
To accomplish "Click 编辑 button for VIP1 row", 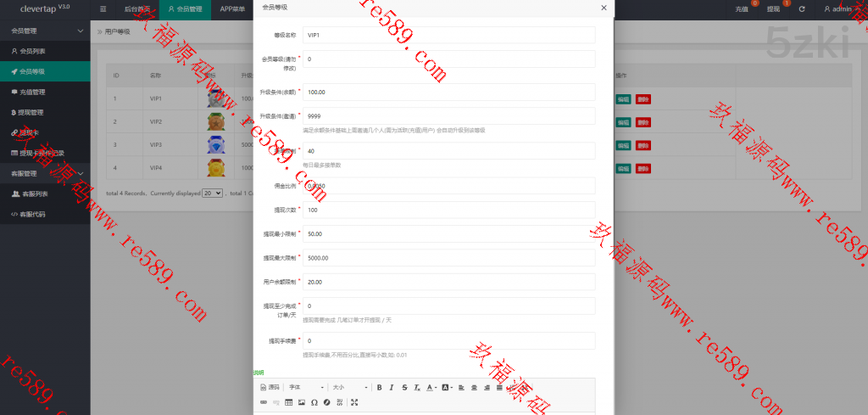I will (x=623, y=99).
